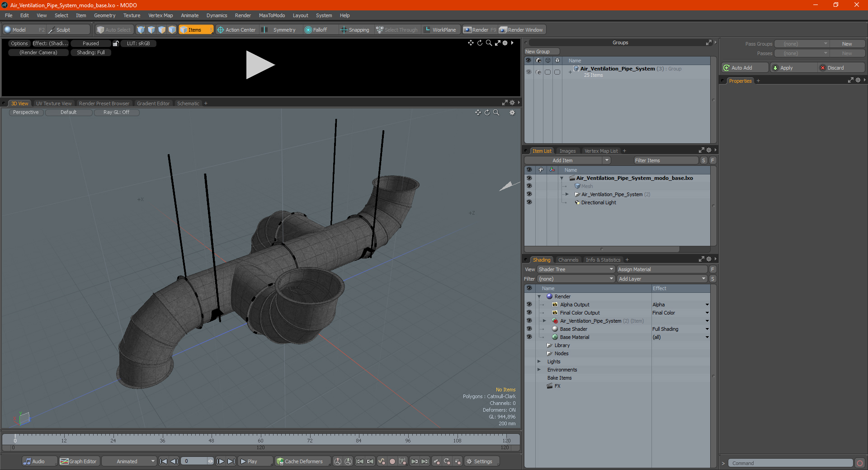The image size is (868, 470).
Task: Enable the Action Center tool
Action: 236,30
